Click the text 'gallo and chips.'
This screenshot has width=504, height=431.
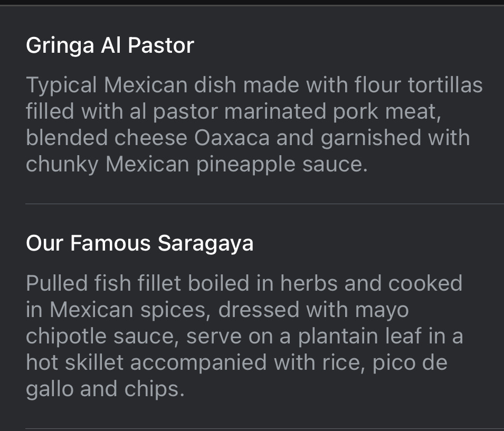(x=105, y=389)
